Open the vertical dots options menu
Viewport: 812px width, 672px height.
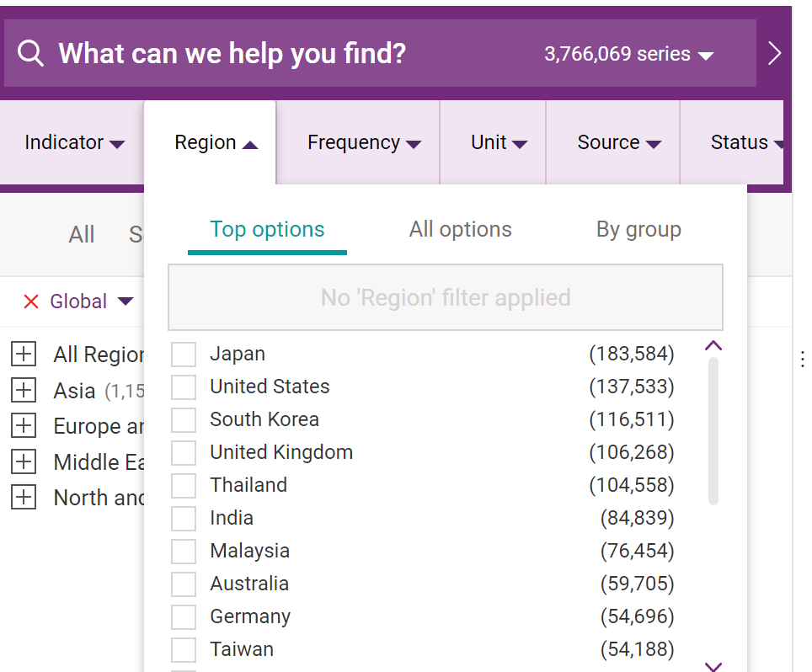click(x=803, y=359)
